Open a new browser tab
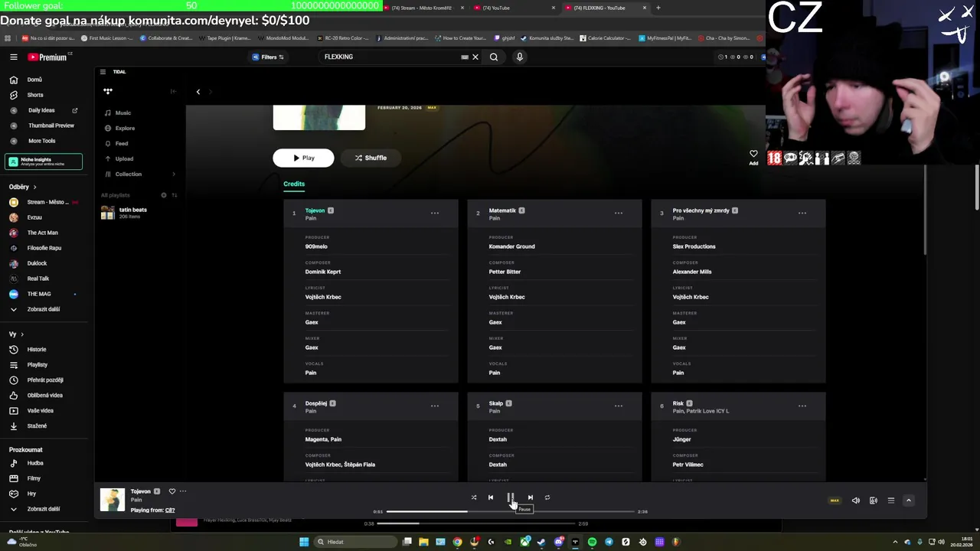 658,8
